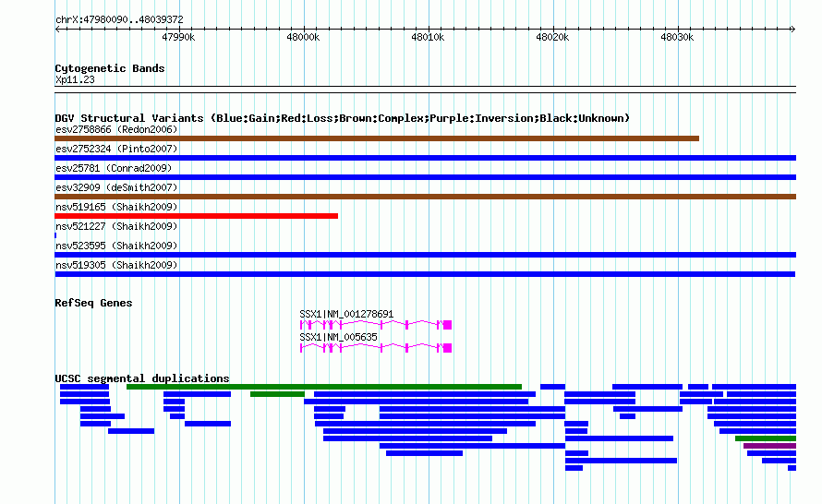Click the brown esv2758866 complex variant bar
Image resolution: width=822 pixels, height=504 pixels.
(x=377, y=138)
